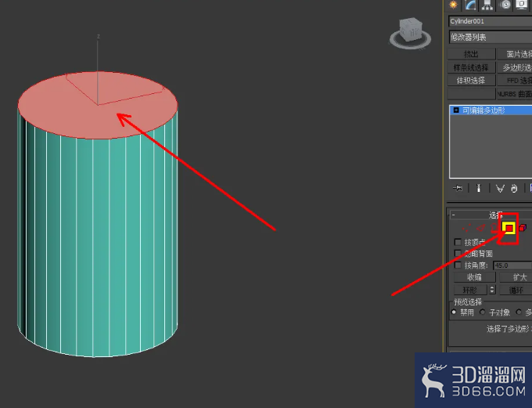Open the Motion command panel tab
532x408 pixels.
pos(505,5)
